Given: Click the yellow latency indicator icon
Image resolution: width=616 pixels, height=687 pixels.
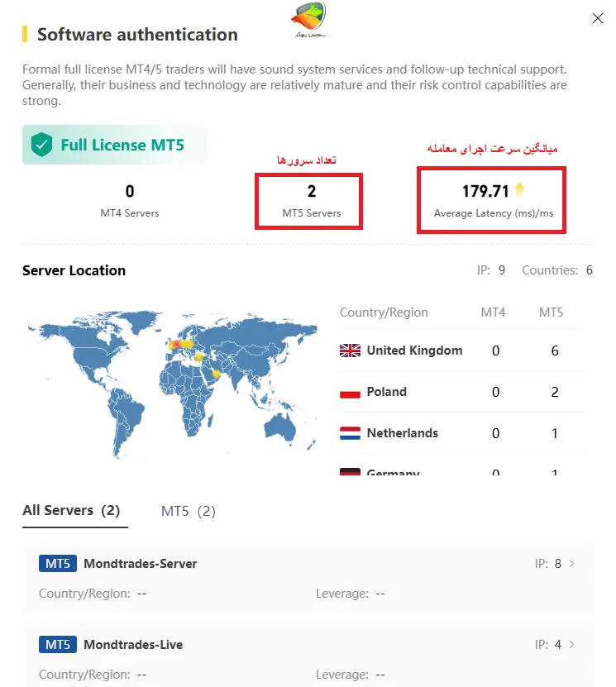Looking at the screenshot, I should tap(519, 190).
